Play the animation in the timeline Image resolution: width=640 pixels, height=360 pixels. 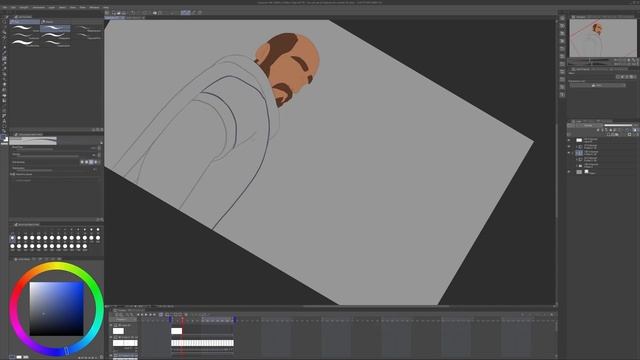coord(146,315)
